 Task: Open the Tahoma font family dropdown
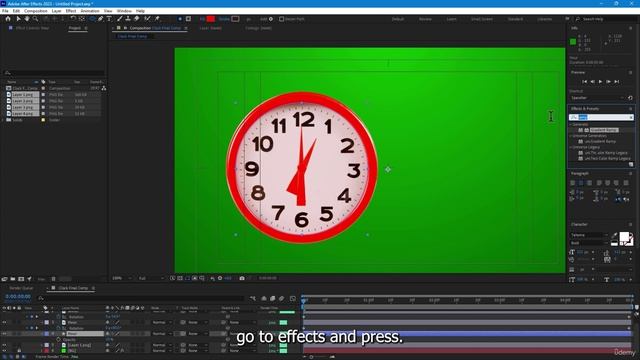click(589, 235)
